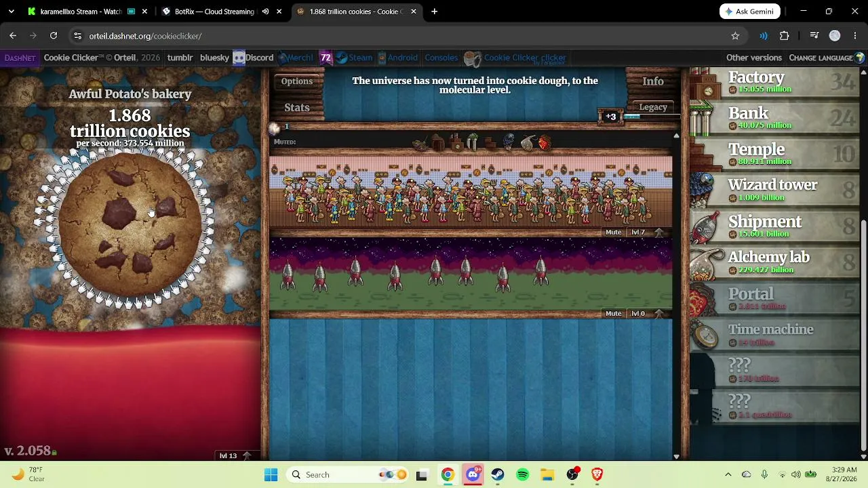Image resolution: width=868 pixels, height=488 pixels.
Task: Open Steam from the taskbar
Action: (x=498, y=474)
